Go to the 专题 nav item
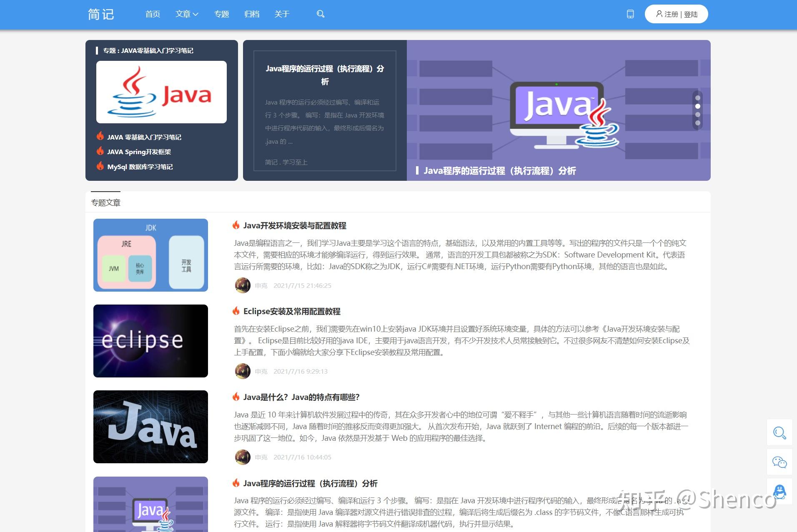 222,14
